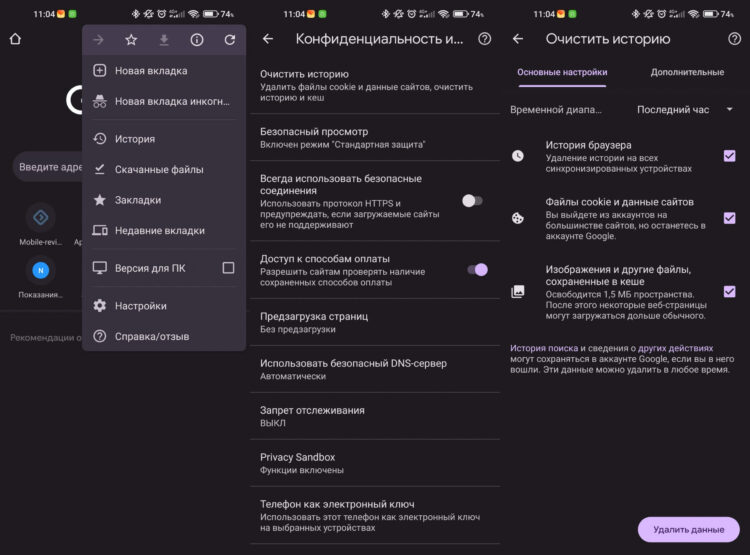
Task: Open История from the menu
Action: 164,139
